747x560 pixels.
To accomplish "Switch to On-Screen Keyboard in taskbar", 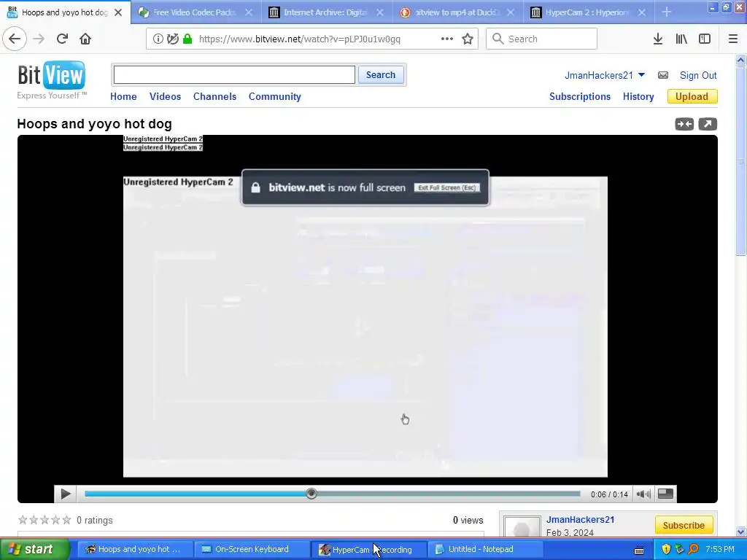I will 252,549.
